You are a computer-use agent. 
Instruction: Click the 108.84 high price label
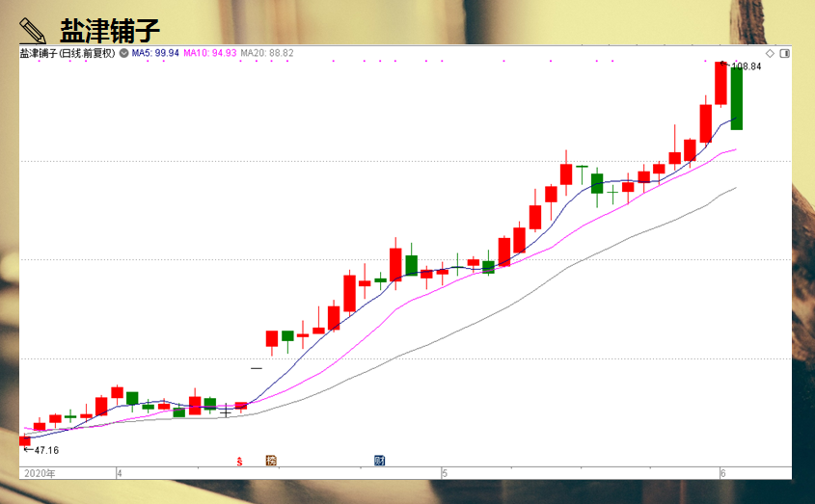click(x=746, y=66)
